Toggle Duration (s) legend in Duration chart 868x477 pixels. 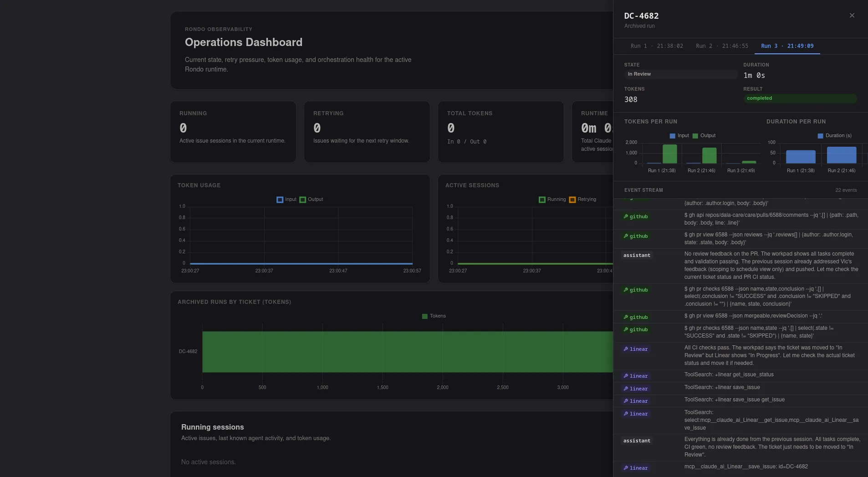pos(834,136)
